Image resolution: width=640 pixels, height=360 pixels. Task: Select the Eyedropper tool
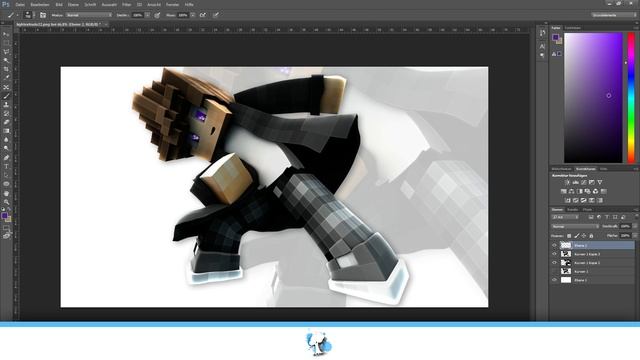point(6,78)
